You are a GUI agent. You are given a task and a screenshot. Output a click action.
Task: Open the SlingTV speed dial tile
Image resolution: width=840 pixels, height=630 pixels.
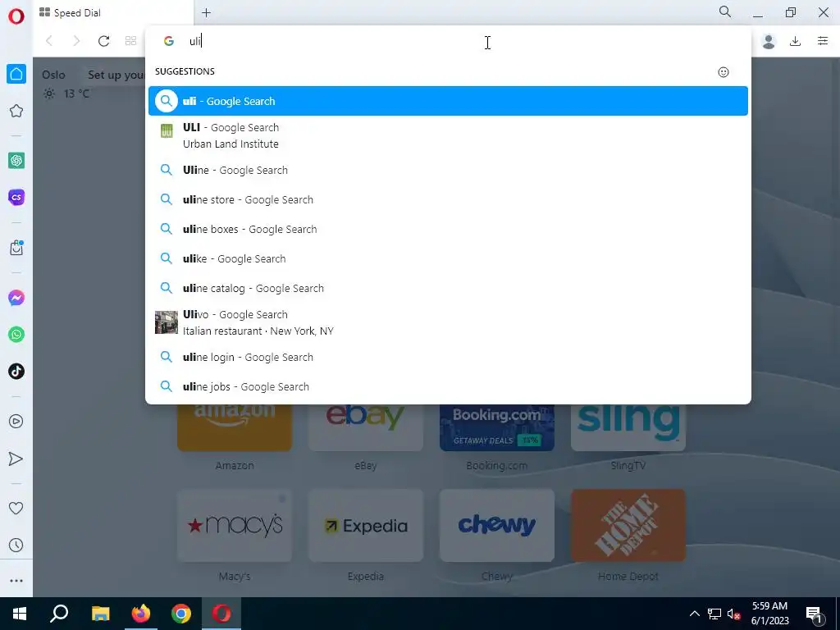628,427
